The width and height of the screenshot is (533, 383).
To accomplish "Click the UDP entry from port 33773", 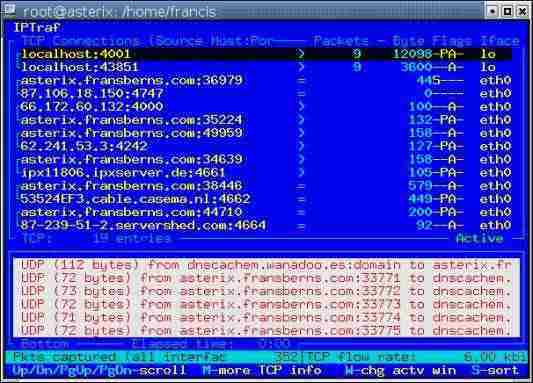I will (266, 304).
